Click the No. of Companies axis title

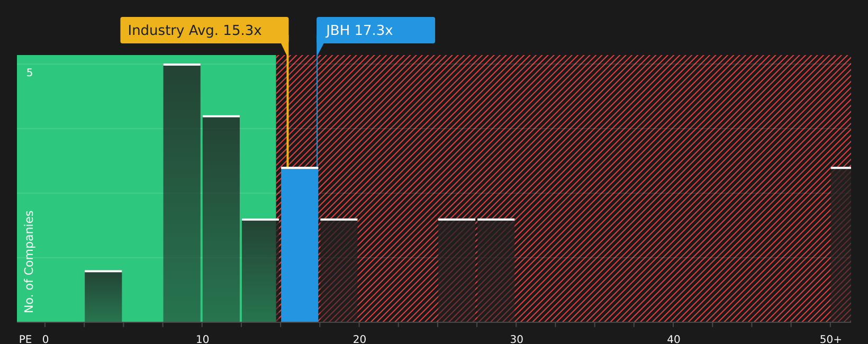(x=29, y=261)
